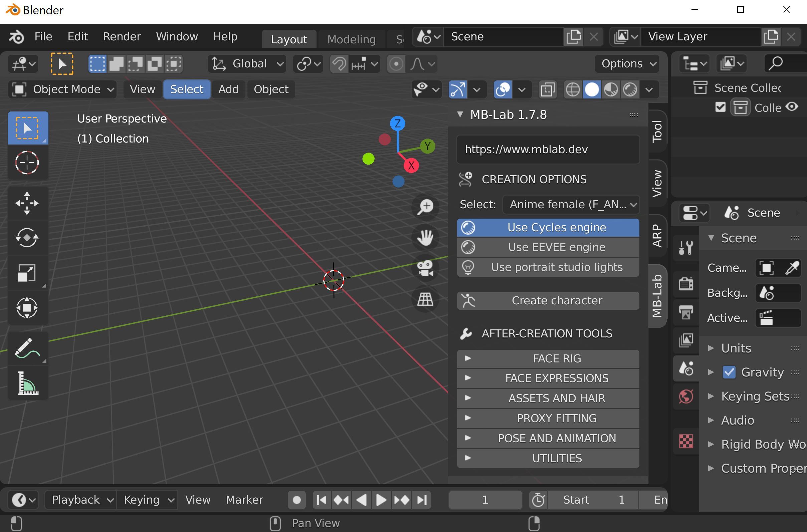Enable the Gravity checkbox
The width and height of the screenshot is (807, 532).
(729, 372)
